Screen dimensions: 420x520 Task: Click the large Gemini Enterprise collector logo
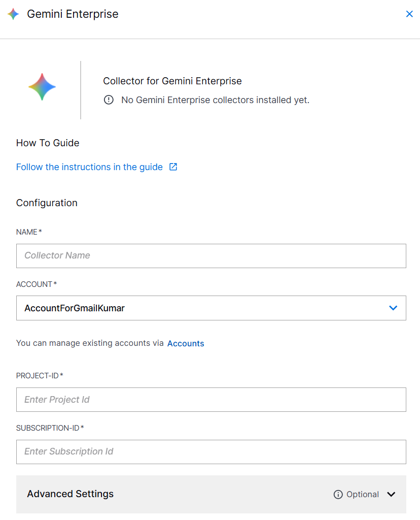(x=42, y=86)
